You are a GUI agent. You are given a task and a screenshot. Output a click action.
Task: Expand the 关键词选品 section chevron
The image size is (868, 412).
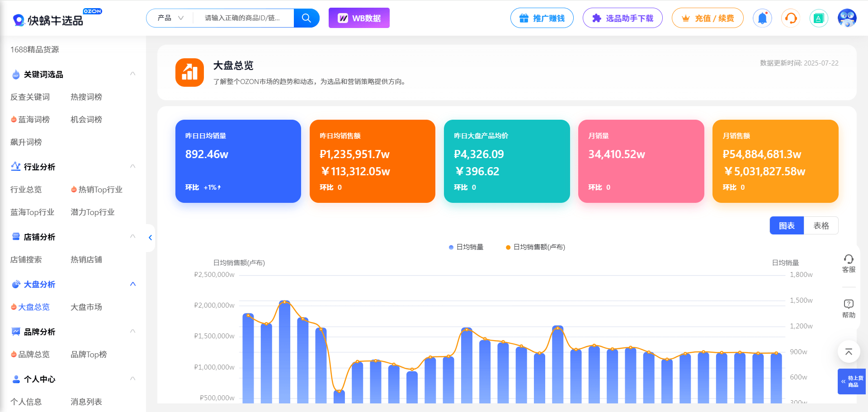(x=132, y=73)
